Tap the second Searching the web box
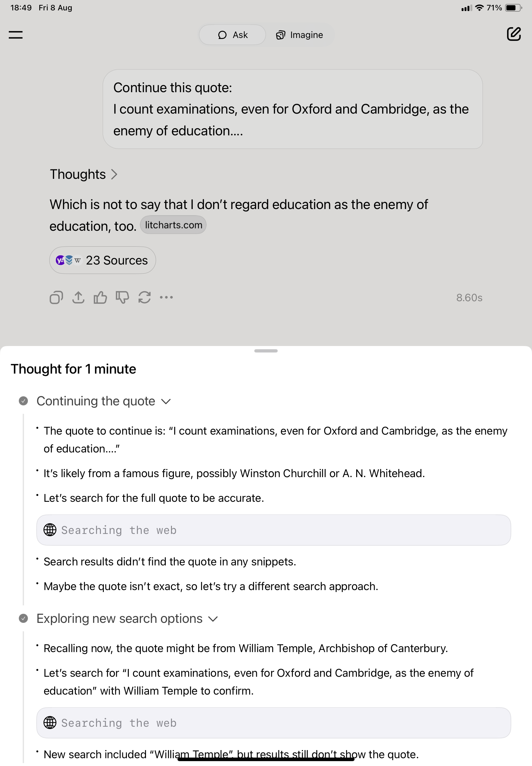 [x=273, y=723]
